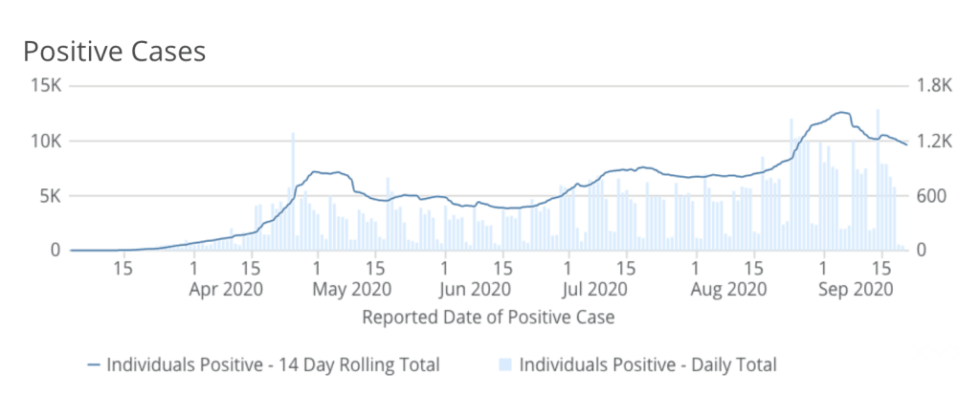The height and width of the screenshot is (418, 980).
Task: Click the Positive Cases chart title
Action: [114, 52]
